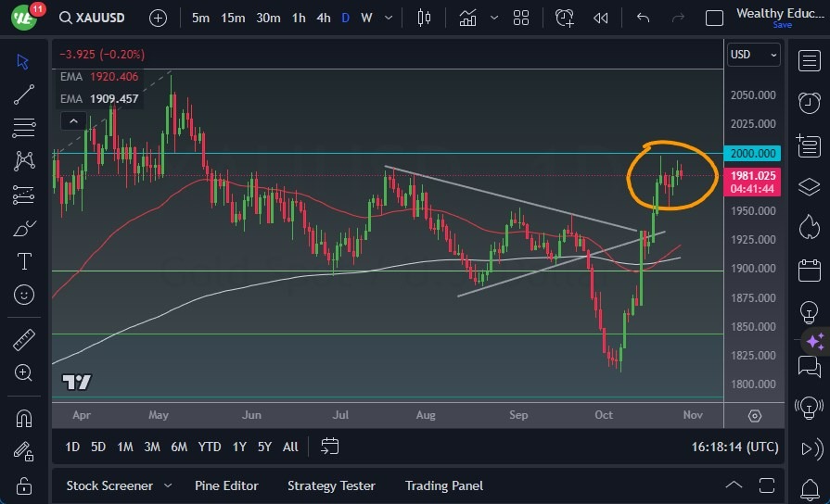Open the Fibonacci retracement tools
Image resolution: width=830 pixels, height=504 pixels.
(x=24, y=128)
